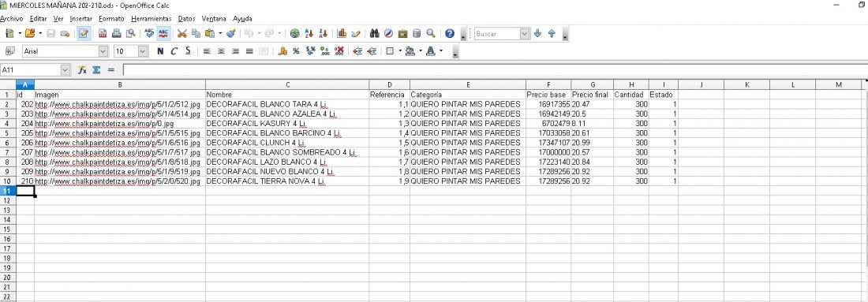Insert a chart from toolbar
Screen dimensions: 868x302
(x=342, y=34)
